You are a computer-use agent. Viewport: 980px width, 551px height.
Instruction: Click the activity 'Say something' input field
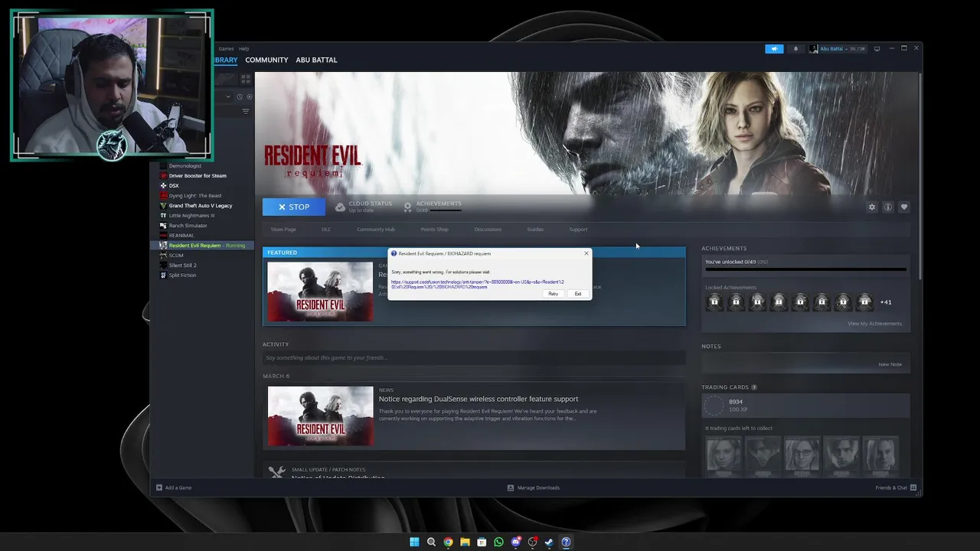pyautogui.click(x=474, y=357)
